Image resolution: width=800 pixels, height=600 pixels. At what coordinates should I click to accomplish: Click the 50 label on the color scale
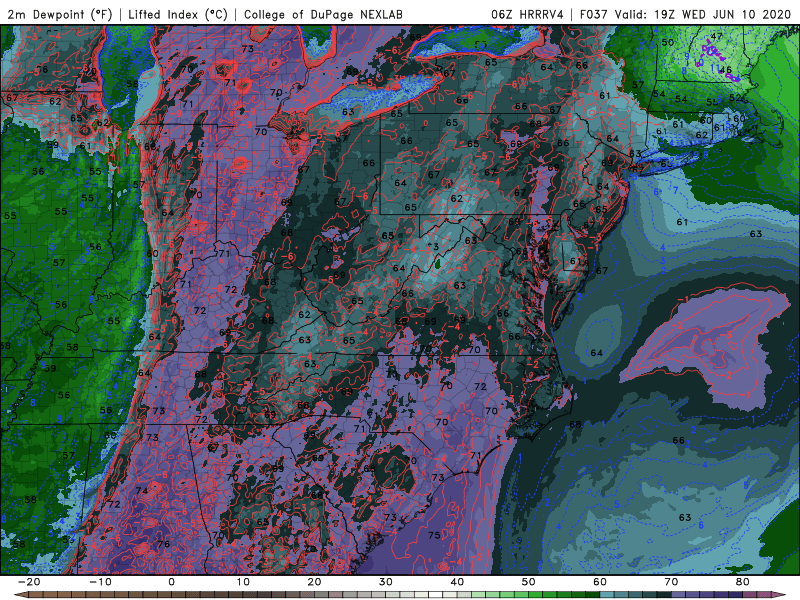tap(529, 582)
